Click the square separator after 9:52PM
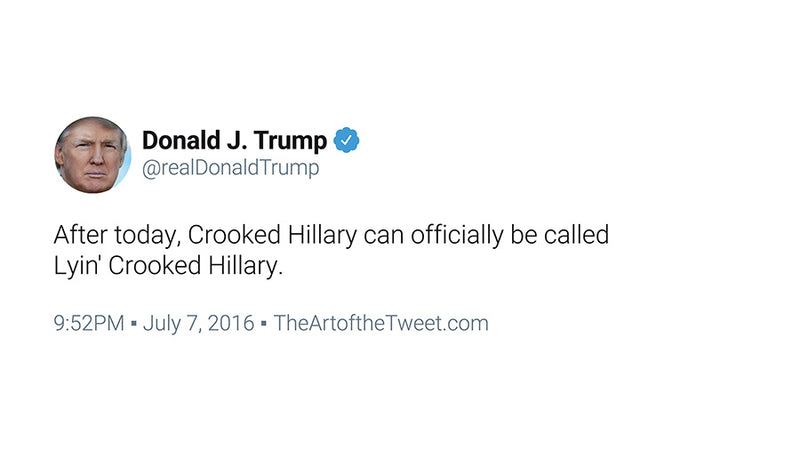The image size is (800, 450). tap(134, 324)
